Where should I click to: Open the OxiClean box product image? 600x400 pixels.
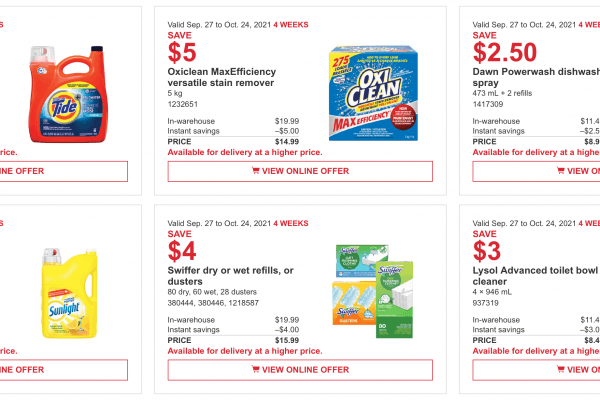[x=379, y=91]
